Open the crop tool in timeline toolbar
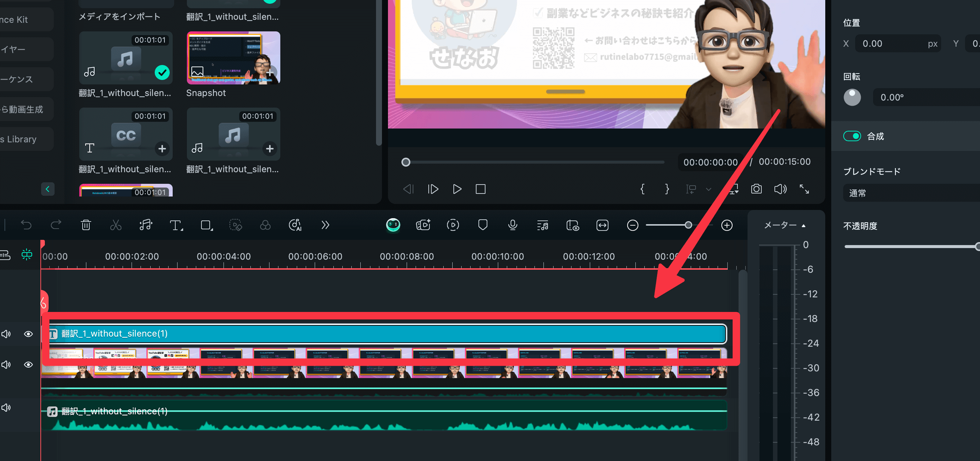The image size is (980, 461). pos(206,225)
